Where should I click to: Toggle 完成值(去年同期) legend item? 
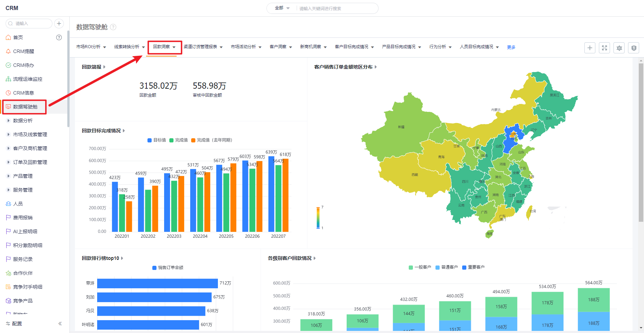coord(212,140)
